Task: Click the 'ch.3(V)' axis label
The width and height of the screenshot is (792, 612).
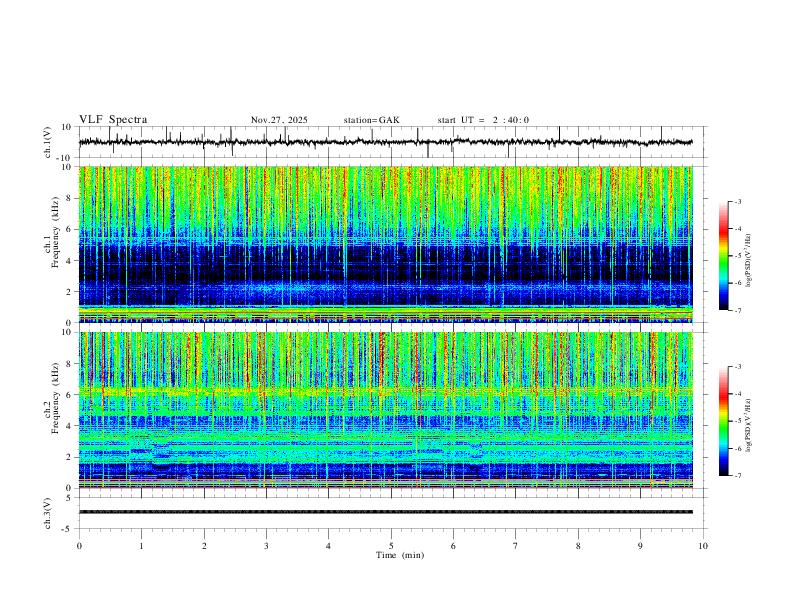Action: (x=48, y=513)
